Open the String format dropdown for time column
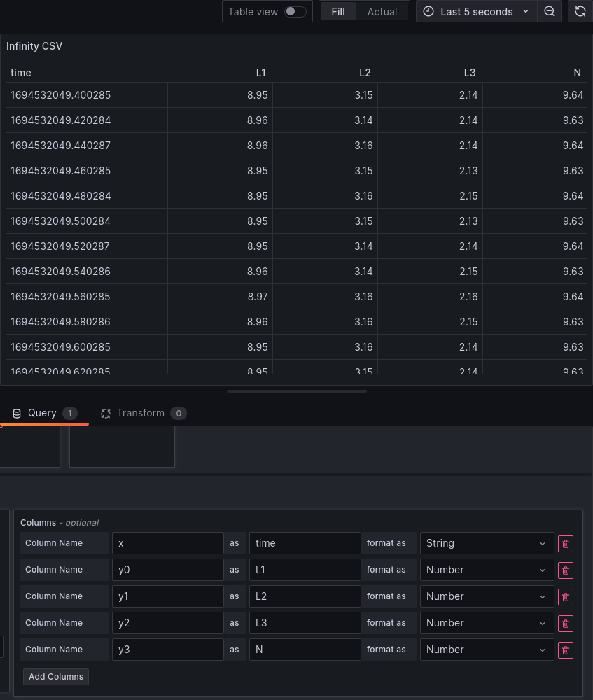Screen dimensions: 593x700 point(487,543)
